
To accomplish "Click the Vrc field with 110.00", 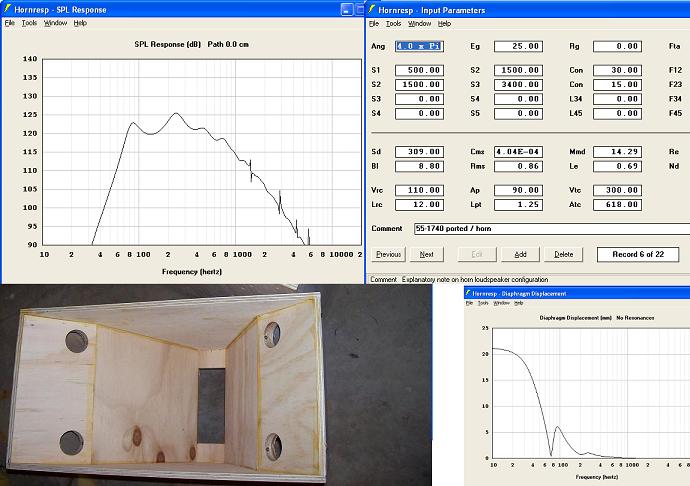I will pyautogui.click(x=419, y=190).
